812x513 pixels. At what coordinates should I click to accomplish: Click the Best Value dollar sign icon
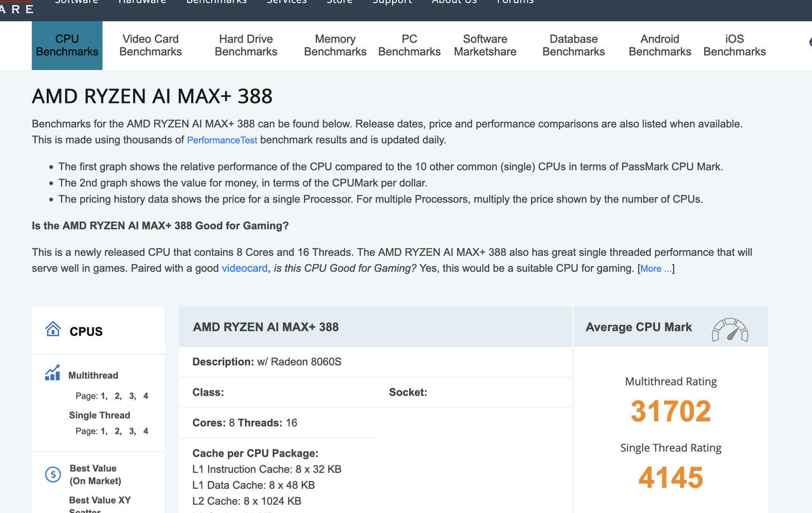tap(53, 474)
